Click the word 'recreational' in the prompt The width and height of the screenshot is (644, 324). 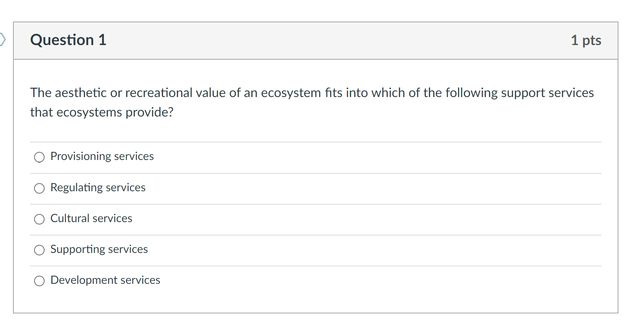[x=159, y=93]
